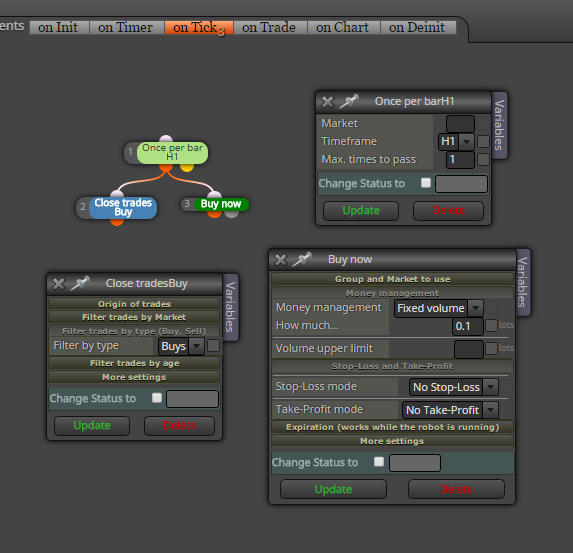Click the How much 0.1 field
The width and height of the screenshot is (573, 553).
click(468, 326)
